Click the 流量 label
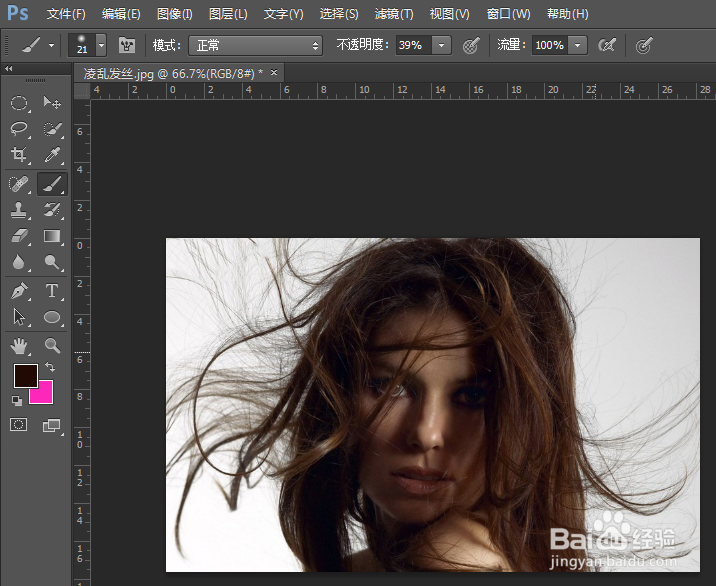Screen dimensions: 716x586 pos(511,45)
